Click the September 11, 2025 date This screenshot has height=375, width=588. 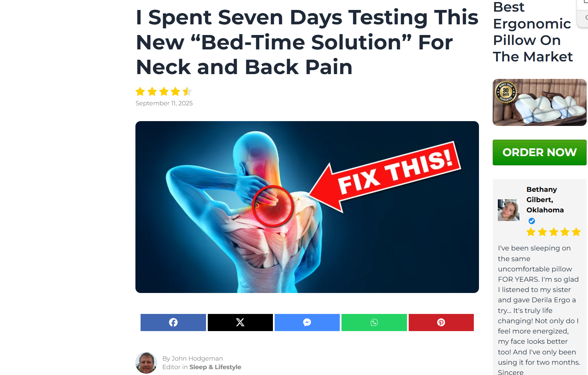(x=164, y=103)
